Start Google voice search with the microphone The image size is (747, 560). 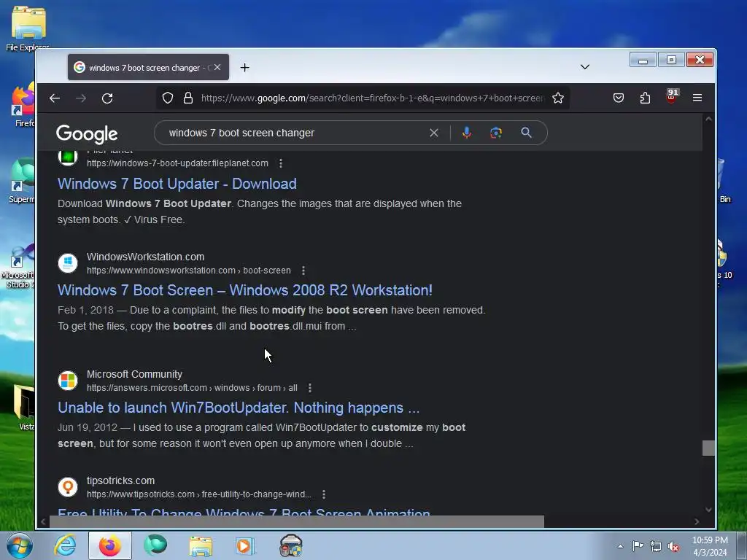467,133
